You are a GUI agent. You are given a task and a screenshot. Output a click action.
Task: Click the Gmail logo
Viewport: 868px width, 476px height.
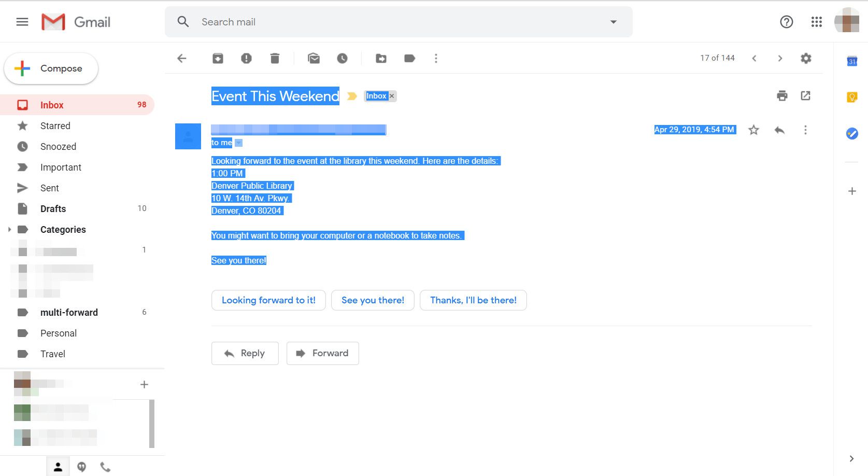click(x=76, y=22)
